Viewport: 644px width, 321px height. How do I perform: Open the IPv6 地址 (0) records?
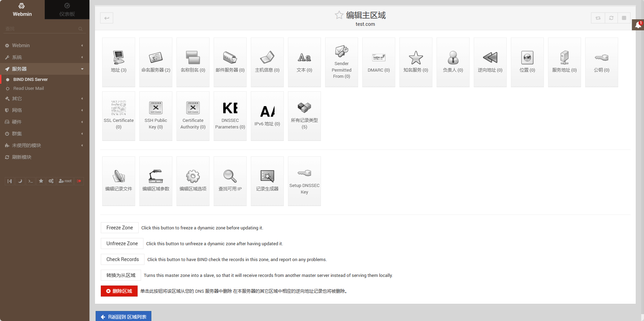pos(267,116)
